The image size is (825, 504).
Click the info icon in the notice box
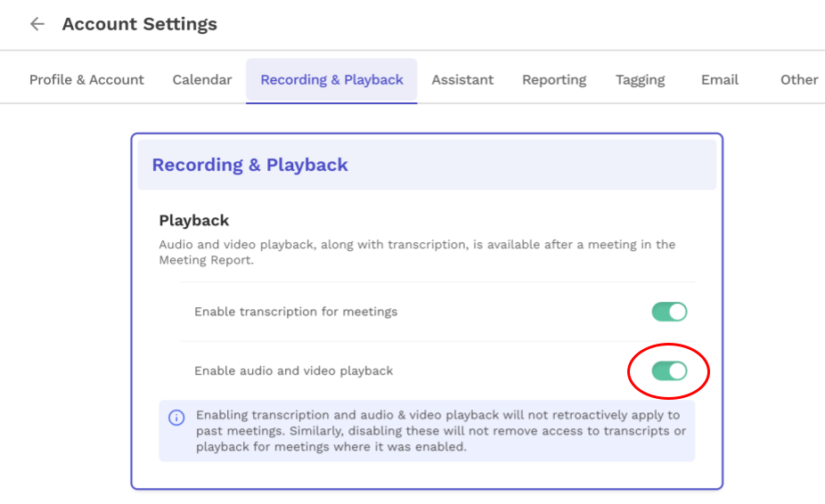(x=176, y=418)
